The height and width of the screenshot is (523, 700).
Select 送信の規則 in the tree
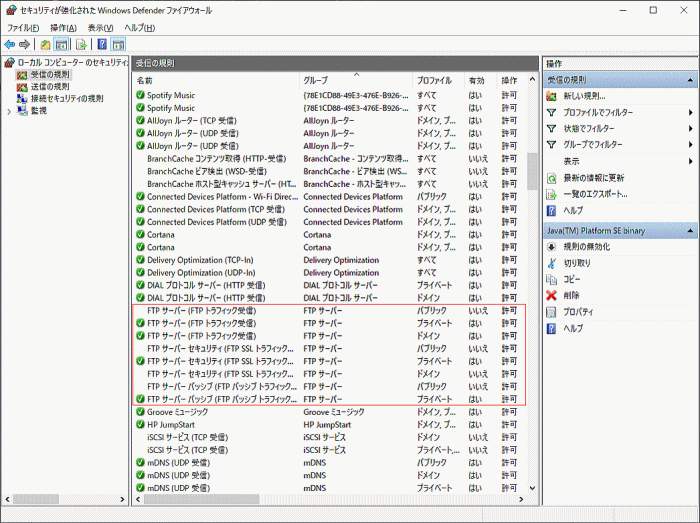coord(50,87)
